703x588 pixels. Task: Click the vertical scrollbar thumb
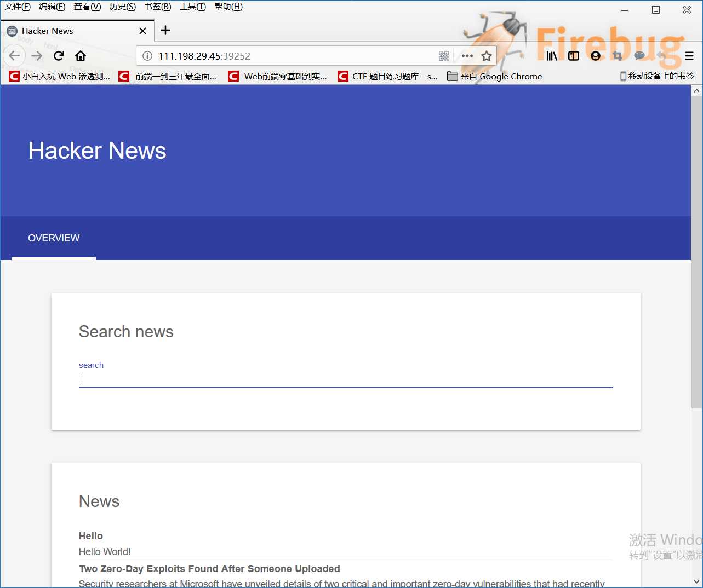696,252
